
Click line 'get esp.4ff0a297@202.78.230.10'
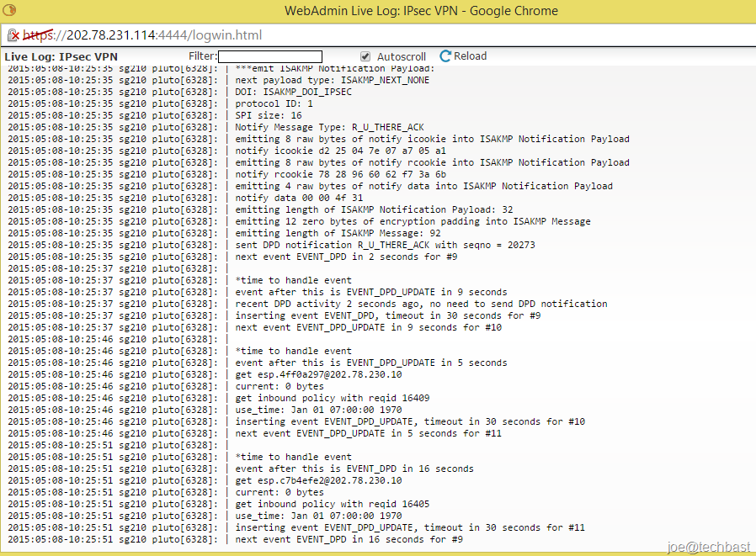point(318,374)
